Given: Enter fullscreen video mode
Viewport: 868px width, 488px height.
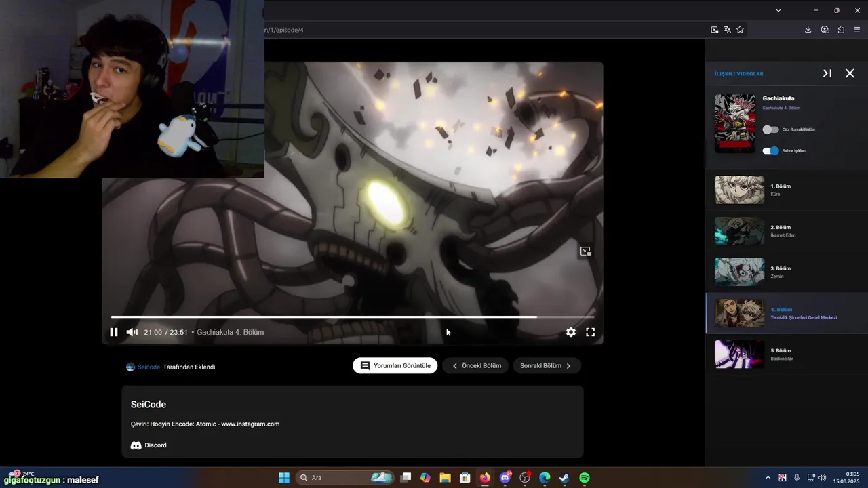Looking at the screenshot, I should tap(591, 332).
